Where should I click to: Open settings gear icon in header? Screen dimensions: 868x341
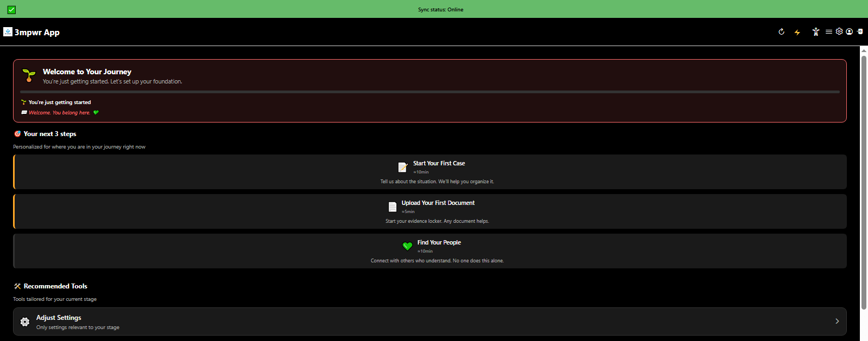tap(839, 31)
